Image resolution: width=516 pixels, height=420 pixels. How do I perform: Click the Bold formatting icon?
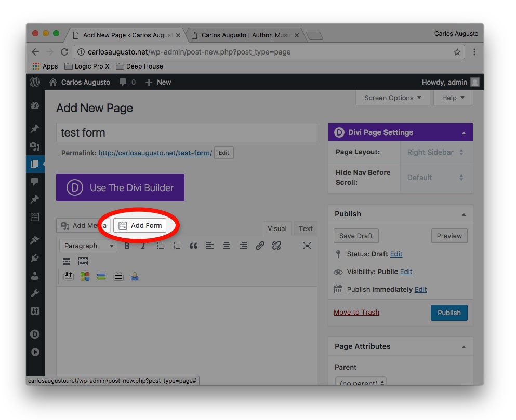127,246
